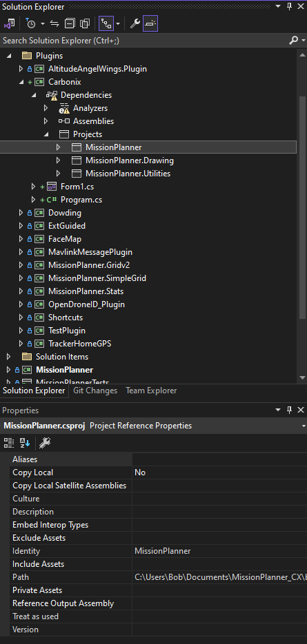Click the Collapse All toolbar icon

coord(70,24)
